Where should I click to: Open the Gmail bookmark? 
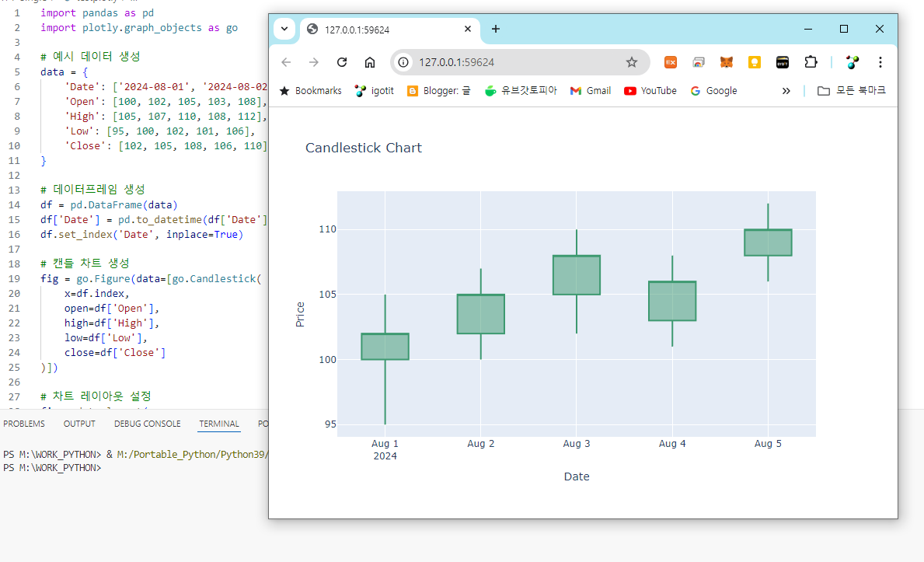pos(591,91)
